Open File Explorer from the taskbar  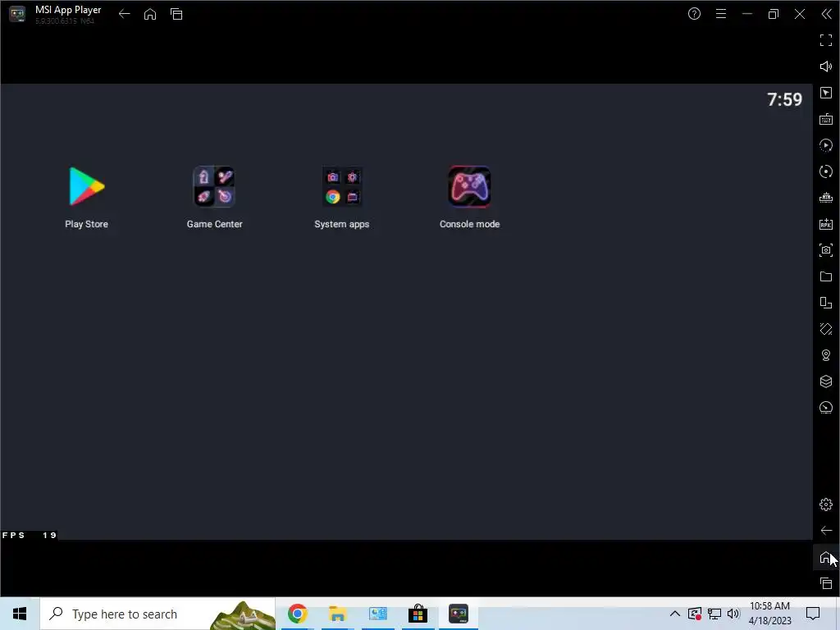pyautogui.click(x=337, y=614)
